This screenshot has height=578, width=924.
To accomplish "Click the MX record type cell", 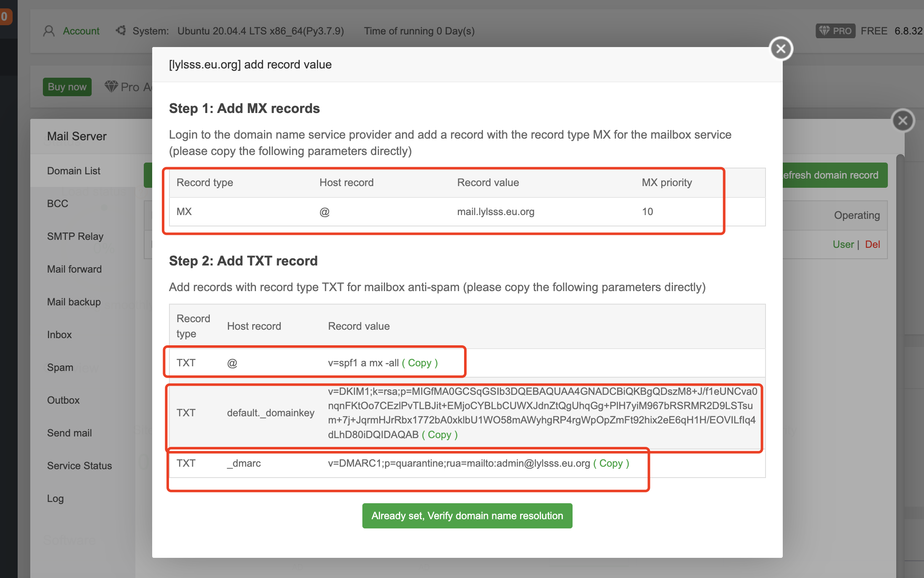I will pos(184,212).
